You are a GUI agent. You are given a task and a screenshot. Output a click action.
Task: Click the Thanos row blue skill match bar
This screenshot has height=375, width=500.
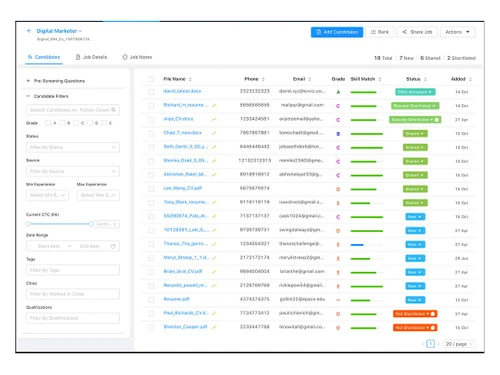357,245
